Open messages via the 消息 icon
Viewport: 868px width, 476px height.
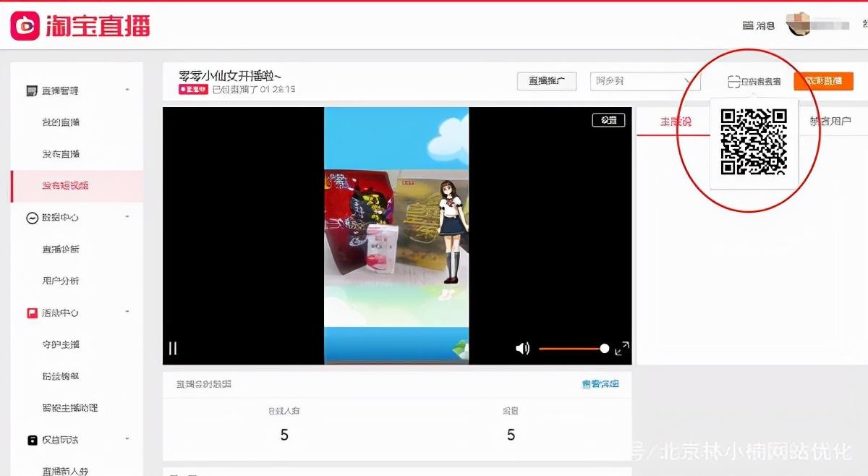point(748,26)
